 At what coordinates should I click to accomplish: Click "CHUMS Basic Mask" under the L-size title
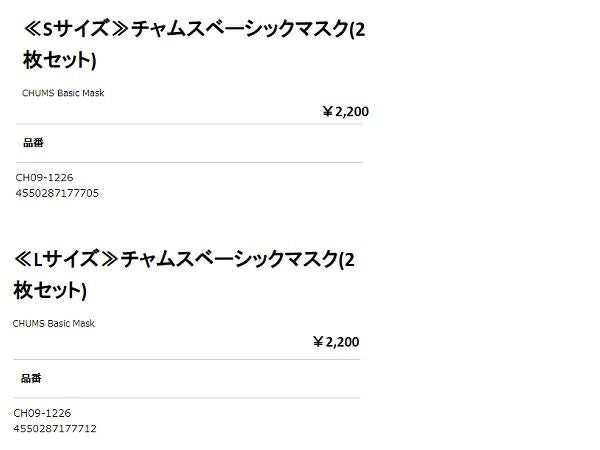tap(54, 323)
